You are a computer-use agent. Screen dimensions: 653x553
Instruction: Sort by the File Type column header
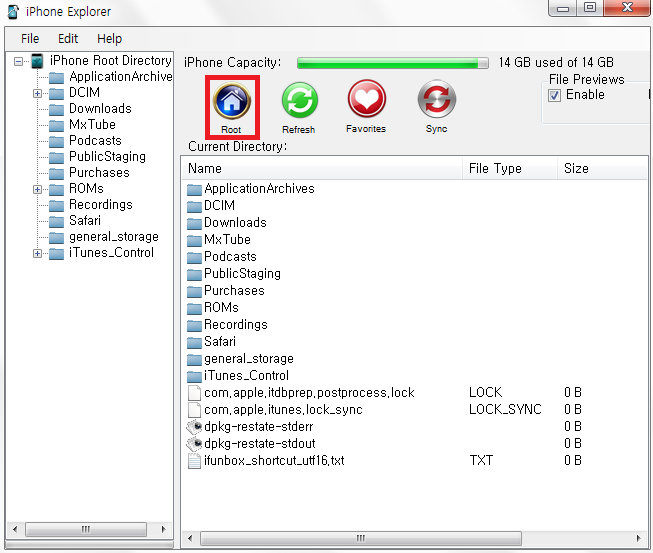[x=510, y=168]
